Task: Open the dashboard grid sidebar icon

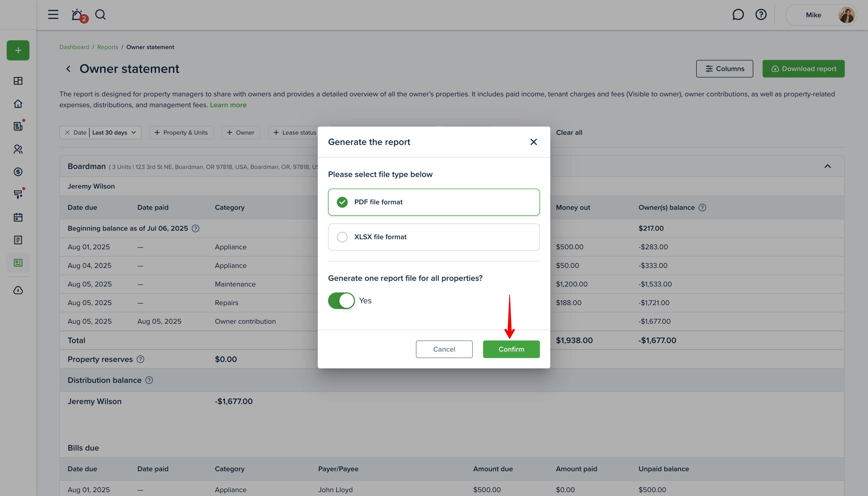Action: [18, 81]
